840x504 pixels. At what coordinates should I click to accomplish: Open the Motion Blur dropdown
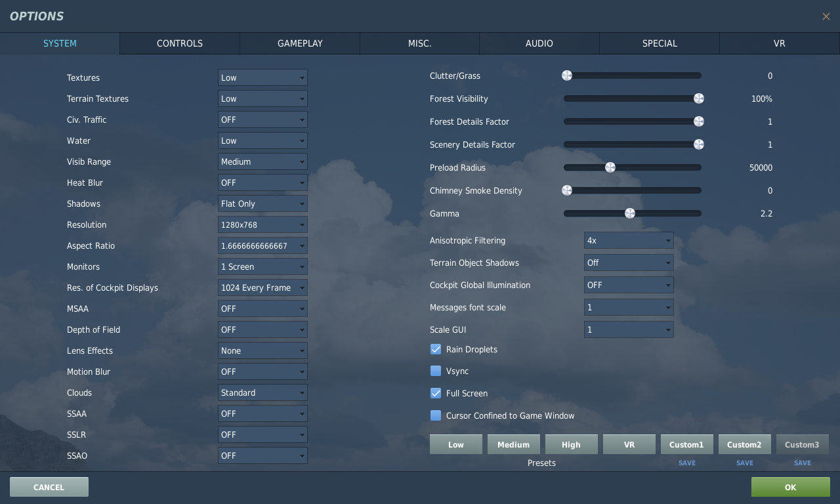click(x=262, y=371)
